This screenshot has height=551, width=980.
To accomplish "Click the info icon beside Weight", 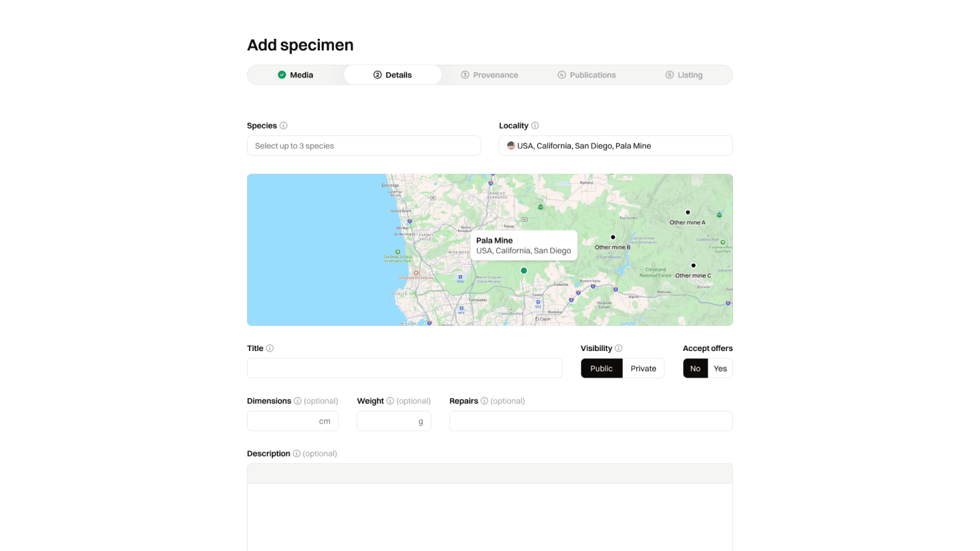I will click(390, 401).
